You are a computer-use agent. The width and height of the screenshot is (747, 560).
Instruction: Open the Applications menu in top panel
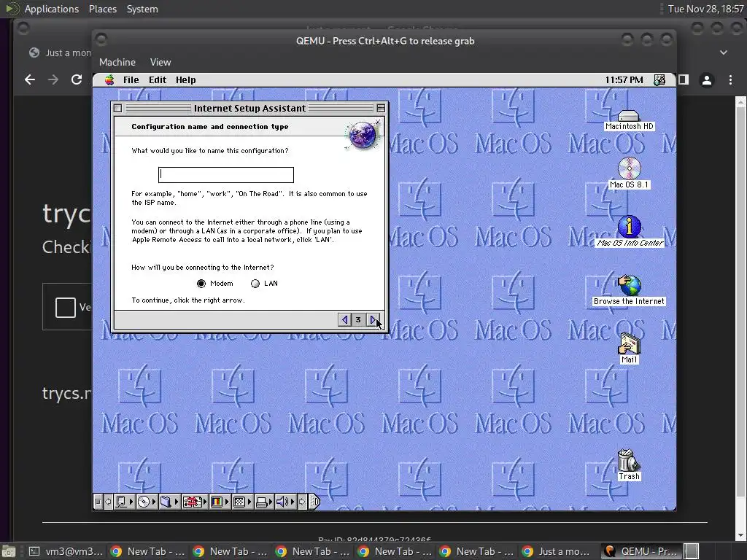[x=52, y=9]
